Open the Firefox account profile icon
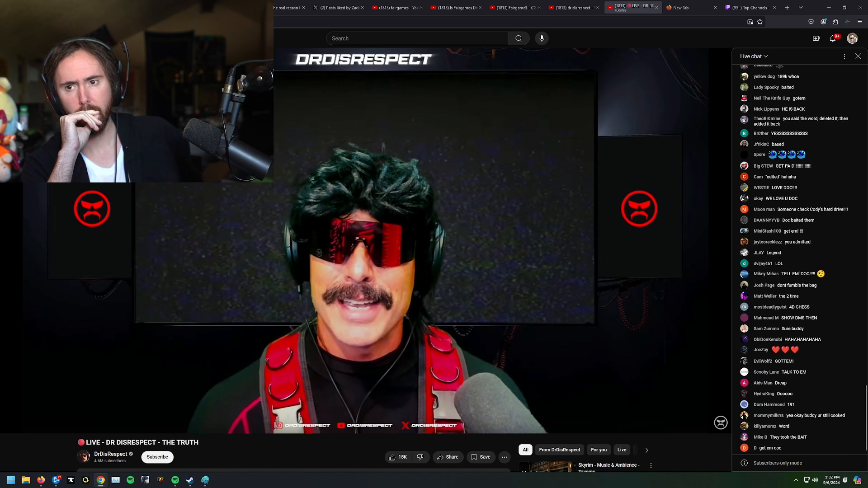 pos(823,21)
